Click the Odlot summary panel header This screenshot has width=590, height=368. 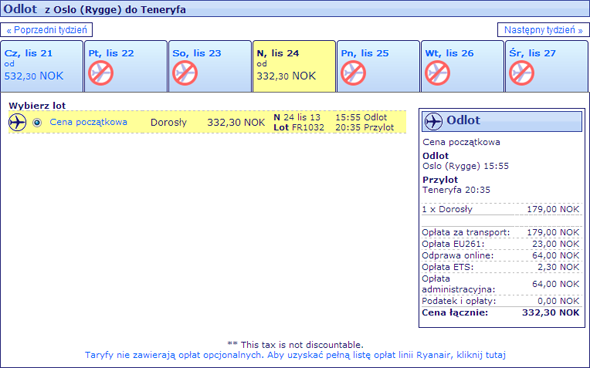[x=502, y=121]
